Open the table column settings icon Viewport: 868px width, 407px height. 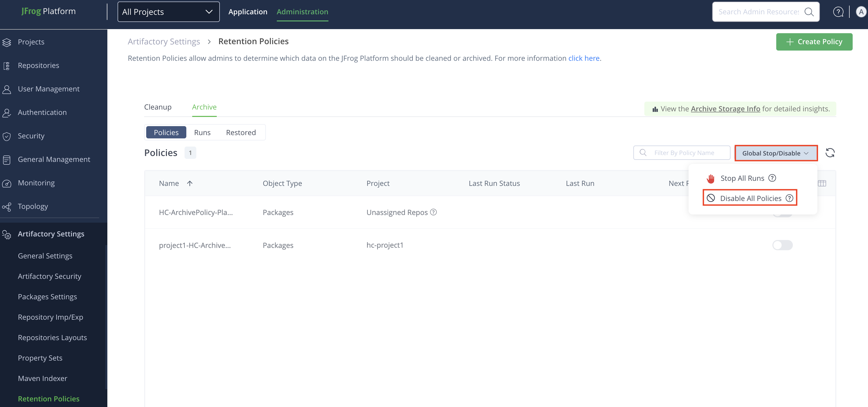click(x=822, y=183)
